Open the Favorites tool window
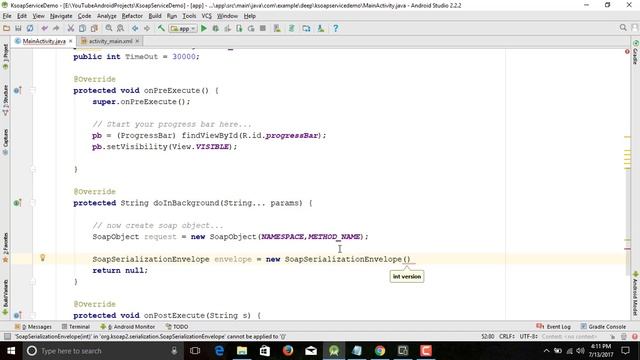 pos(5,247)
